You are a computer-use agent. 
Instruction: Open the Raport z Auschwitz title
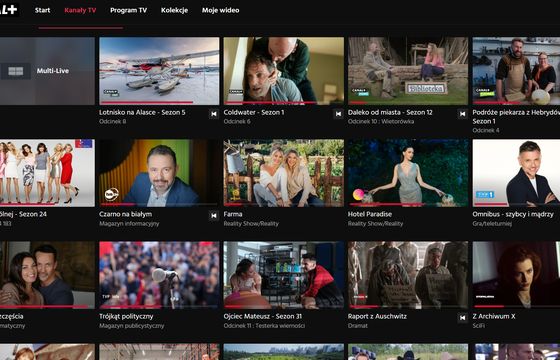tap(377, 316)
